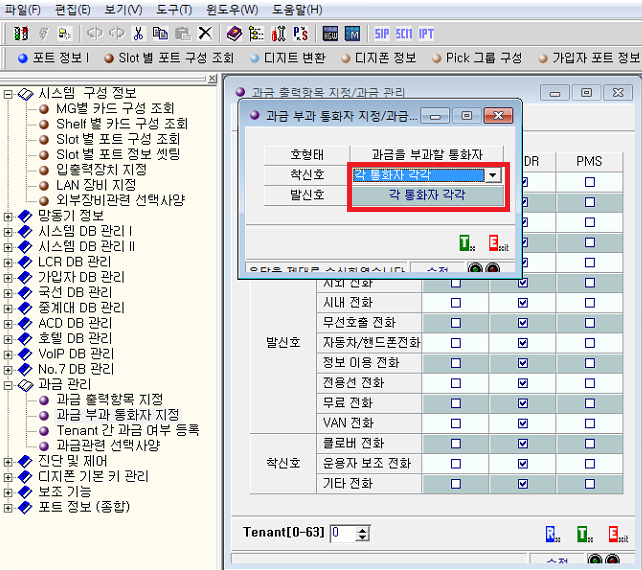Click the red Exit icon in dialog
The height and width of the screenshot is (570, 642).
tap(498, 243)
